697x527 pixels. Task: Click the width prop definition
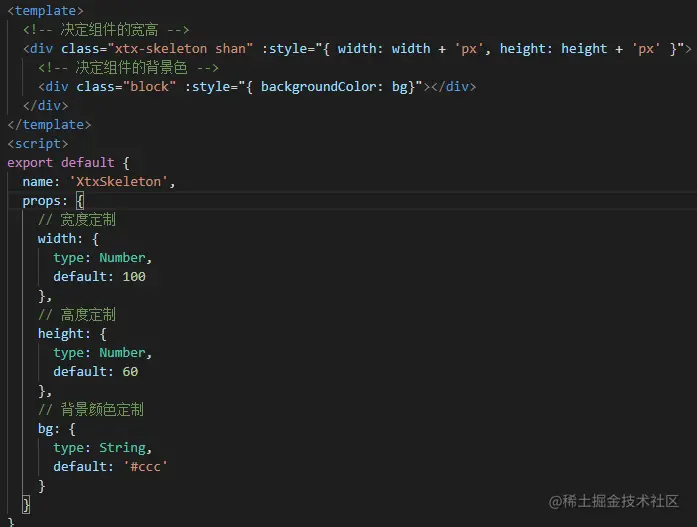point(68,239)
